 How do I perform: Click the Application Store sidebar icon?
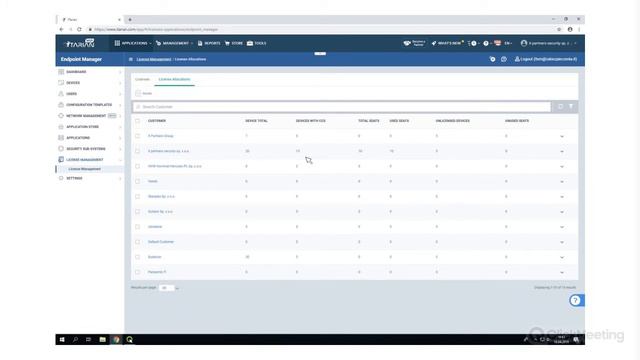click(61, 127)
